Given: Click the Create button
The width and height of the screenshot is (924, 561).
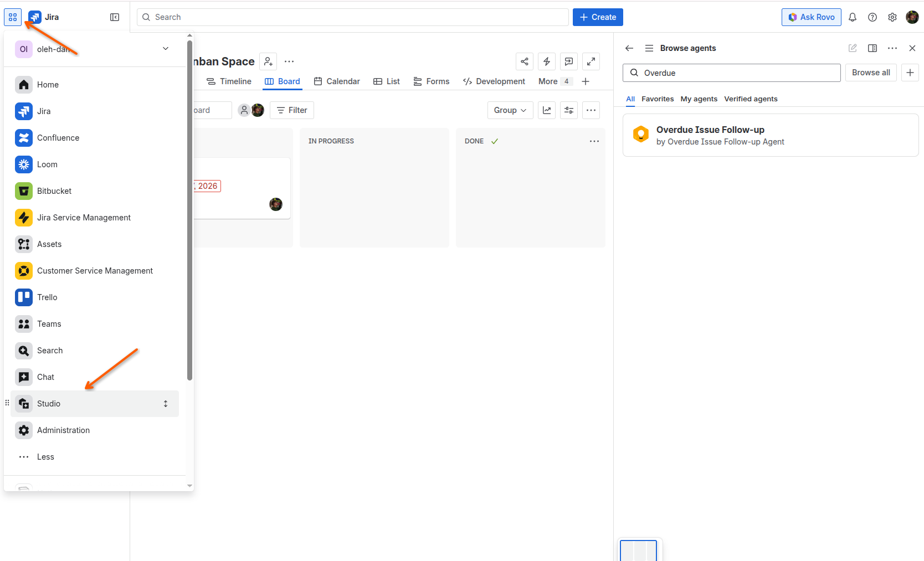Looking at the screenshot, I should tap(598, 17).
